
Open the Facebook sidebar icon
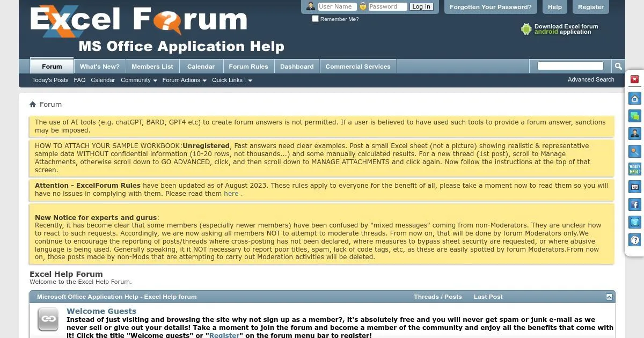[635, 204]
